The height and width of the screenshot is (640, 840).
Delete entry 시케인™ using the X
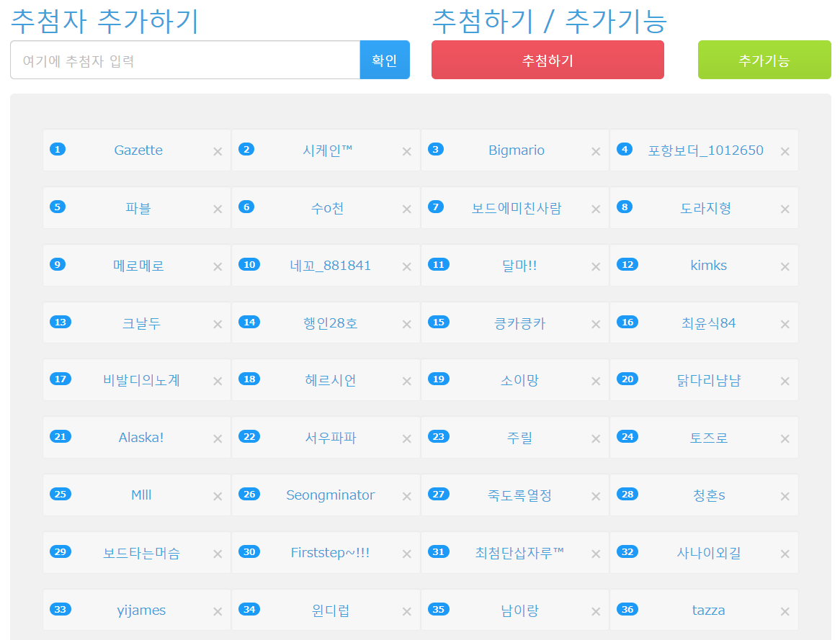click(x=406, y=152)
